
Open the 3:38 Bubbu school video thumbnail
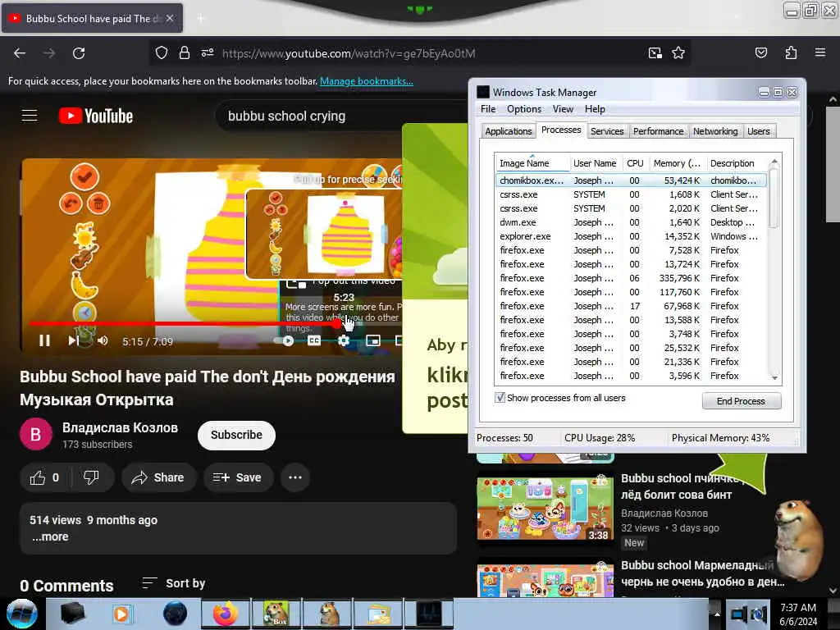545,508
